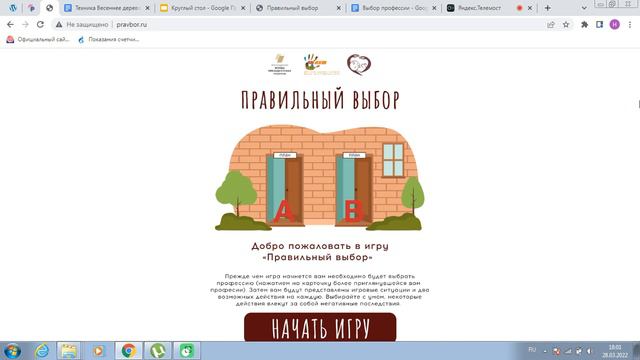Screen dimensions: 640x360
Task: Click the share page icon in address bar
Action: click(x=551, y=24)
